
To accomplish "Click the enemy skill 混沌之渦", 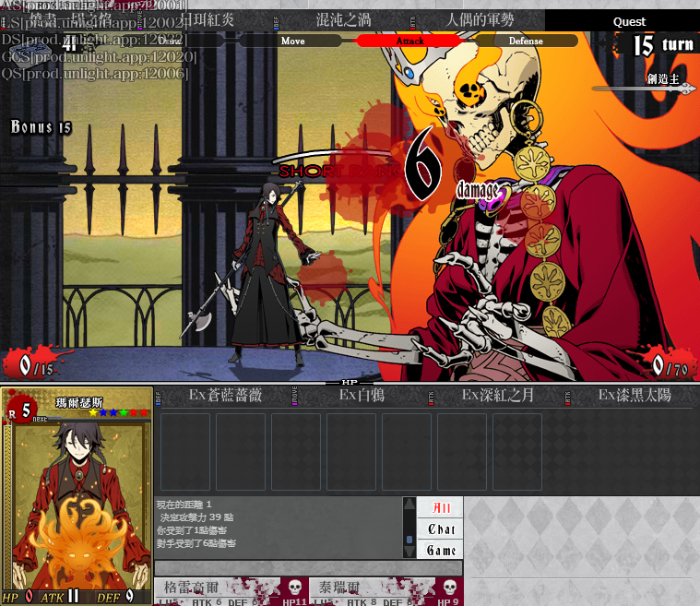I will [x=343, y=20].
